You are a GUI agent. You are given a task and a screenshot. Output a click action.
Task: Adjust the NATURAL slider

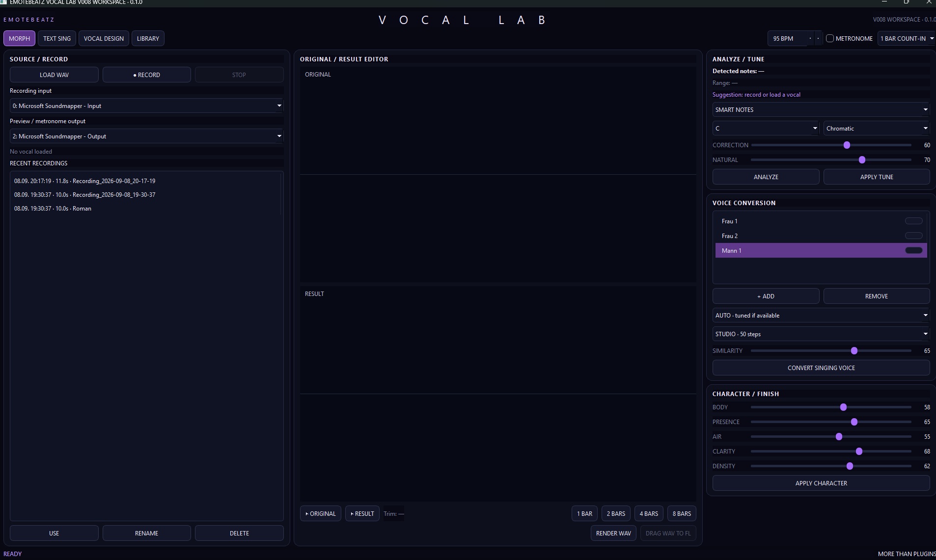[x=831, y=160]
